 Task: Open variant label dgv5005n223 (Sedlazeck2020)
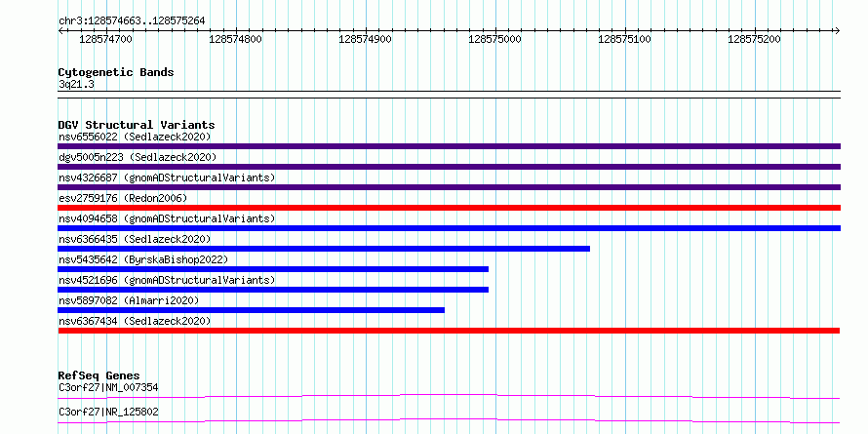click(138, 157)
